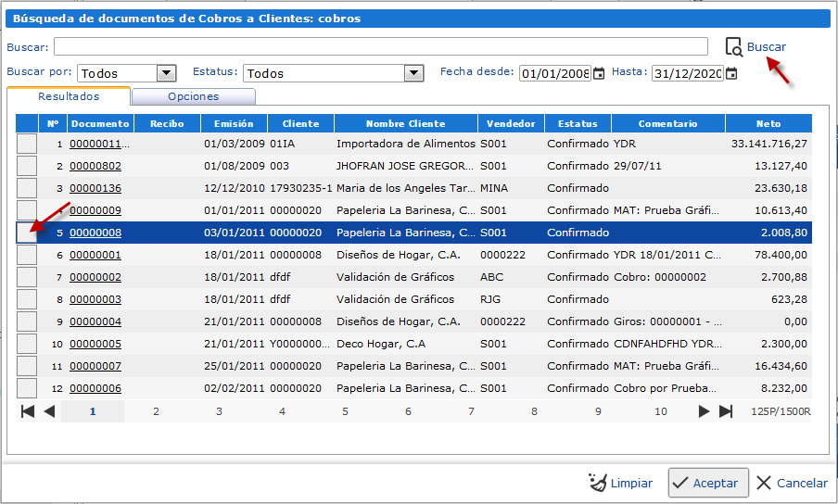Go to first page of results
The height and width of the screenshot is (504, 838).
pos(28,411)
